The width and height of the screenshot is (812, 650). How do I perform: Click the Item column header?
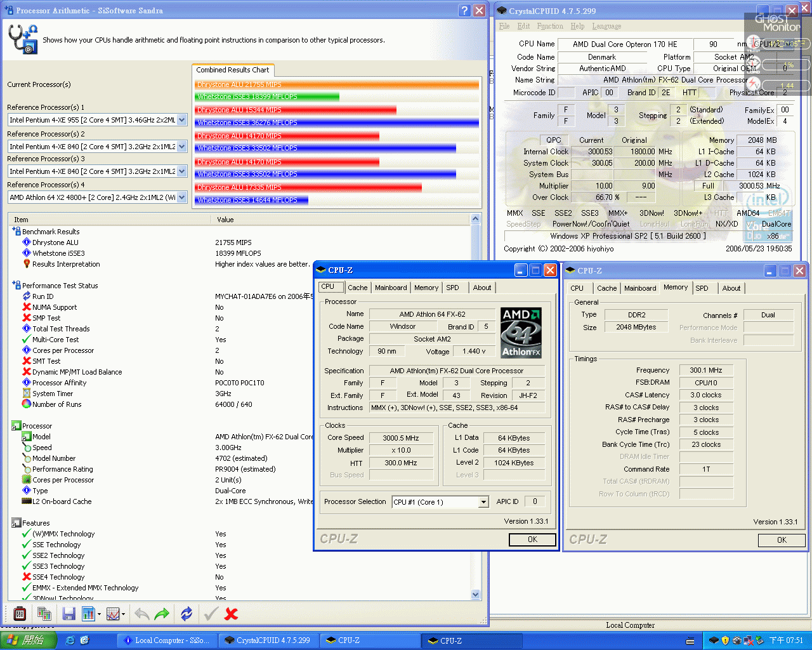[x=110, y=220]
